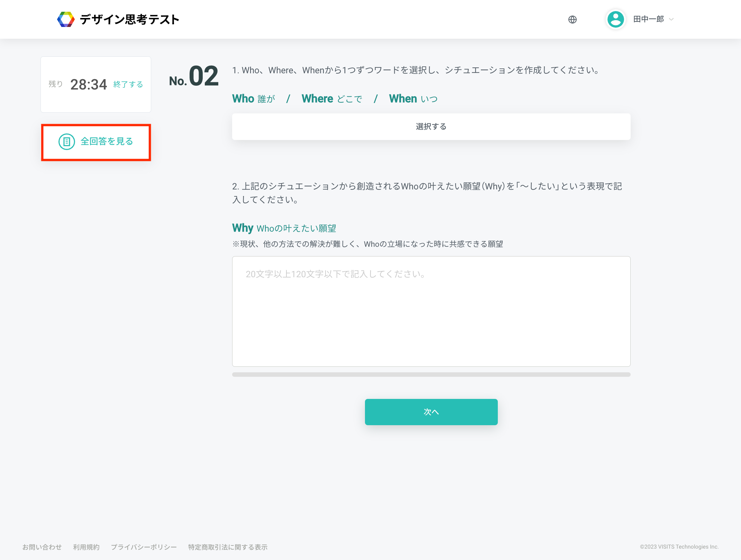This screenshot has width=741, height=560.
Task: Click the デザイン思考テスト title
Action: (x=129, y=19)
